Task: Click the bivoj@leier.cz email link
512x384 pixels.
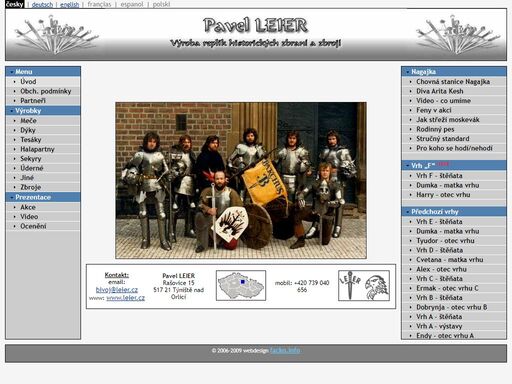Action: click(117, 290)
